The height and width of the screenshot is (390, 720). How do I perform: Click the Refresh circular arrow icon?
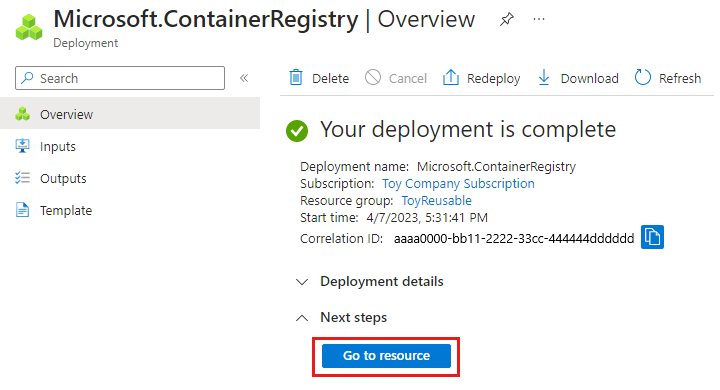[642, 78]
